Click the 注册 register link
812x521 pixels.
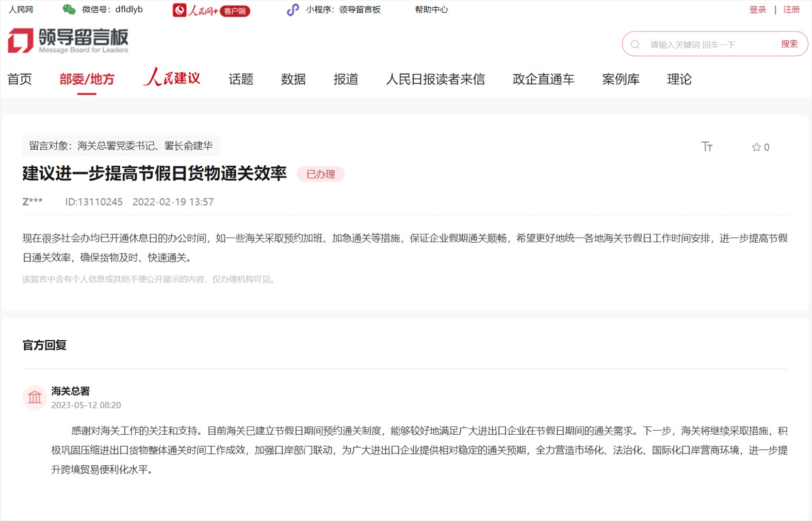(791, 9)
